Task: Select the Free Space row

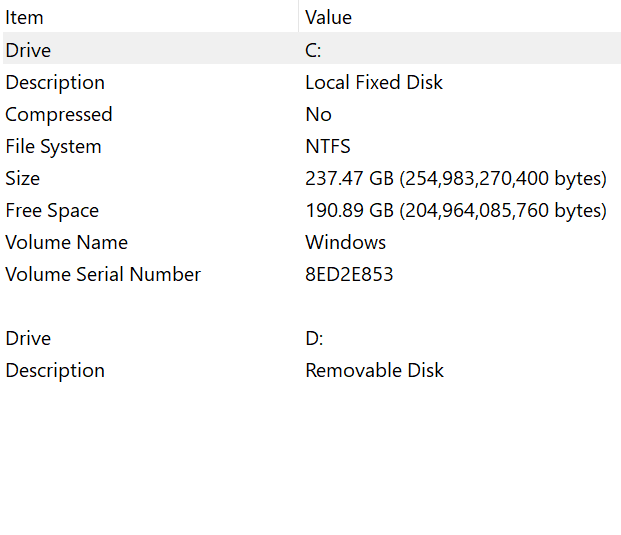Action: coord(52,210)
